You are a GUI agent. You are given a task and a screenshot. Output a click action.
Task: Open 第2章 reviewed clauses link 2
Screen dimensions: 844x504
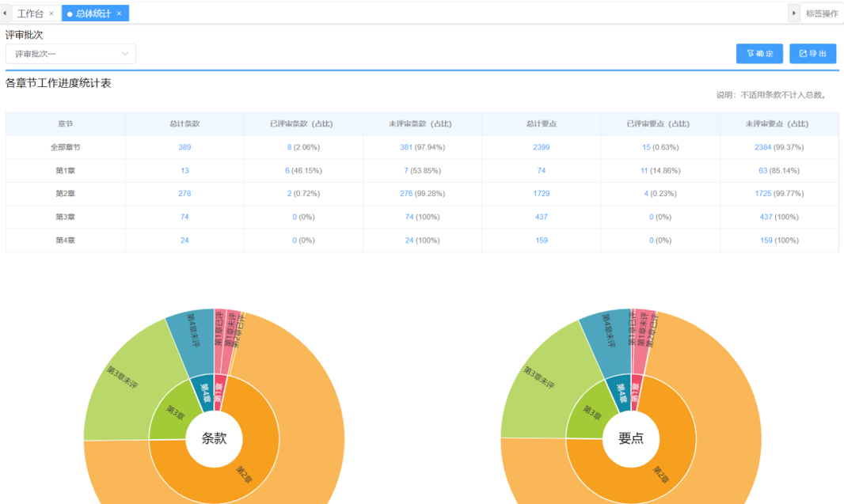290,194
